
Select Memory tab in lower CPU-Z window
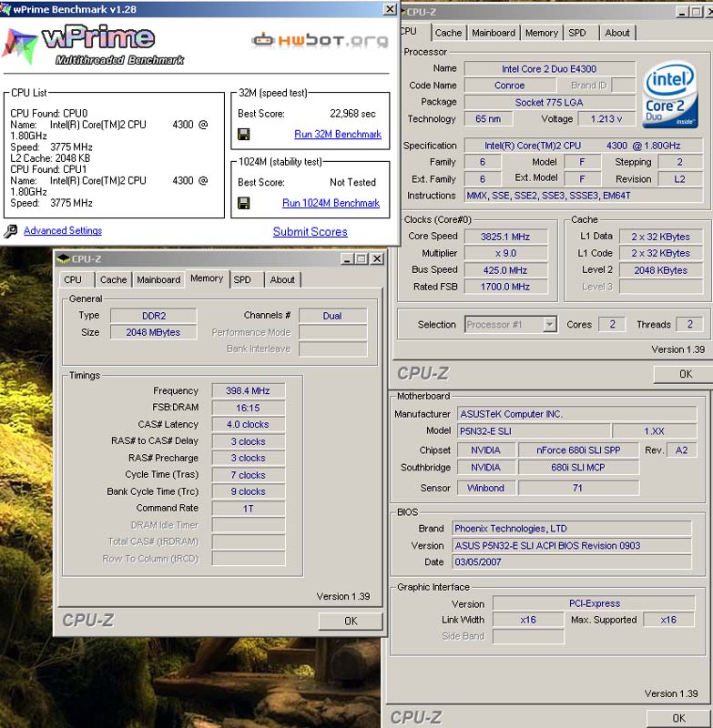point(207,278)
